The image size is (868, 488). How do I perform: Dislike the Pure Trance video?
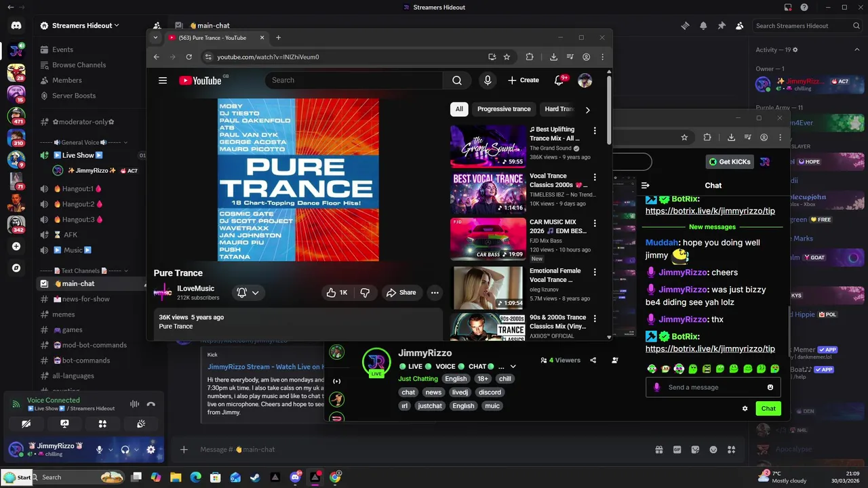(x=365, y=293)
